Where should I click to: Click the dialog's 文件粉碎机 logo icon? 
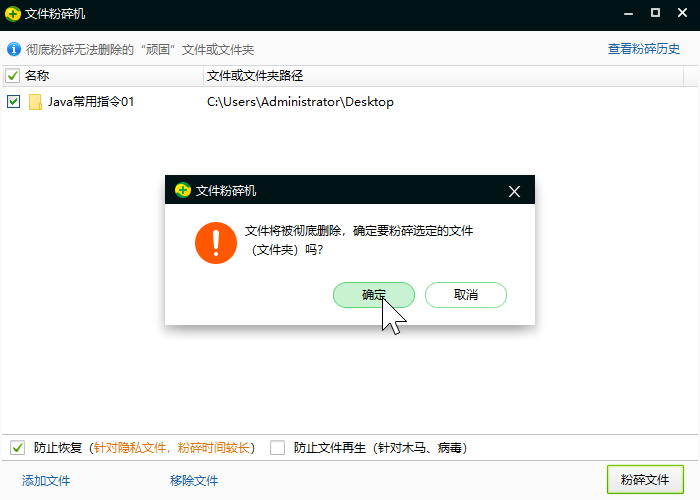(183, 191)
